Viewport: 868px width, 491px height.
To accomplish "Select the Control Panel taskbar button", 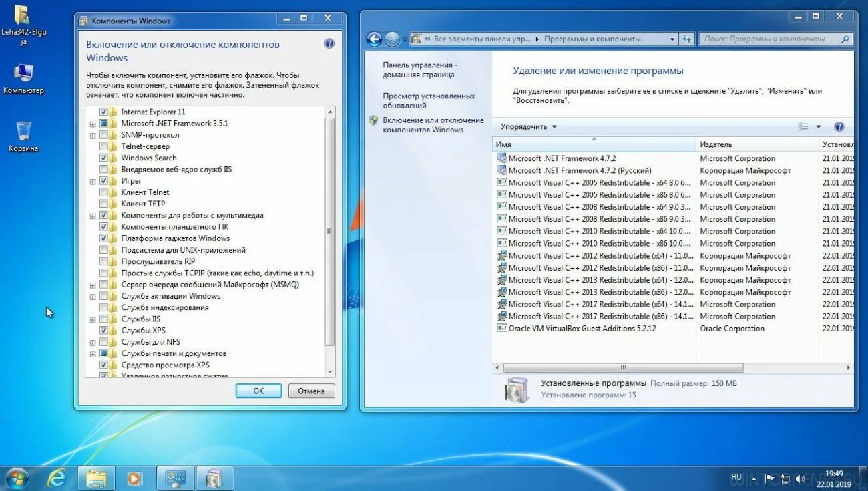I will [176, 478].
